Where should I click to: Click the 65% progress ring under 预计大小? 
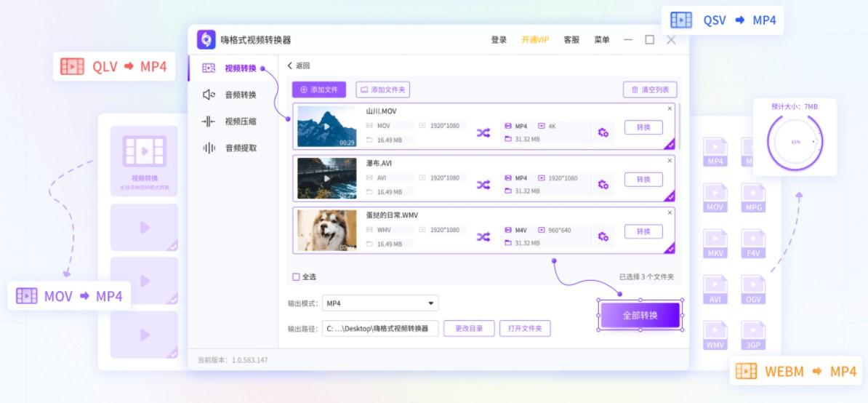[x=795, y=142]
